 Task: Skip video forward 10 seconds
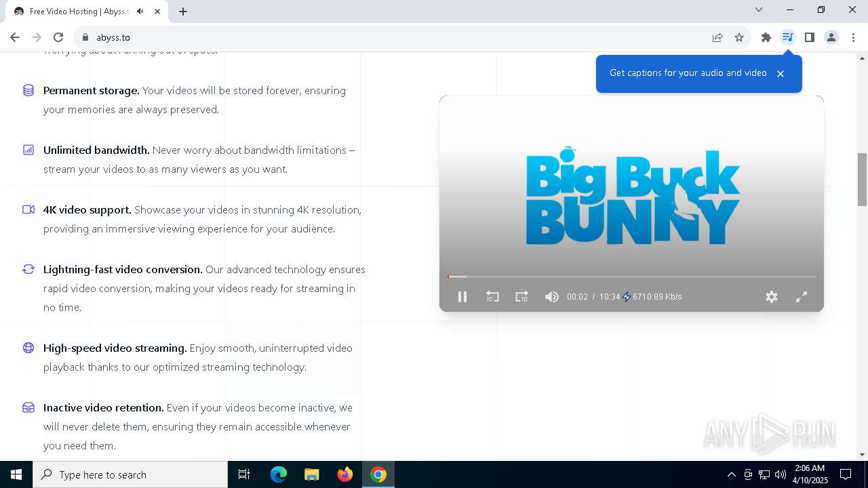tap(521, 297)
